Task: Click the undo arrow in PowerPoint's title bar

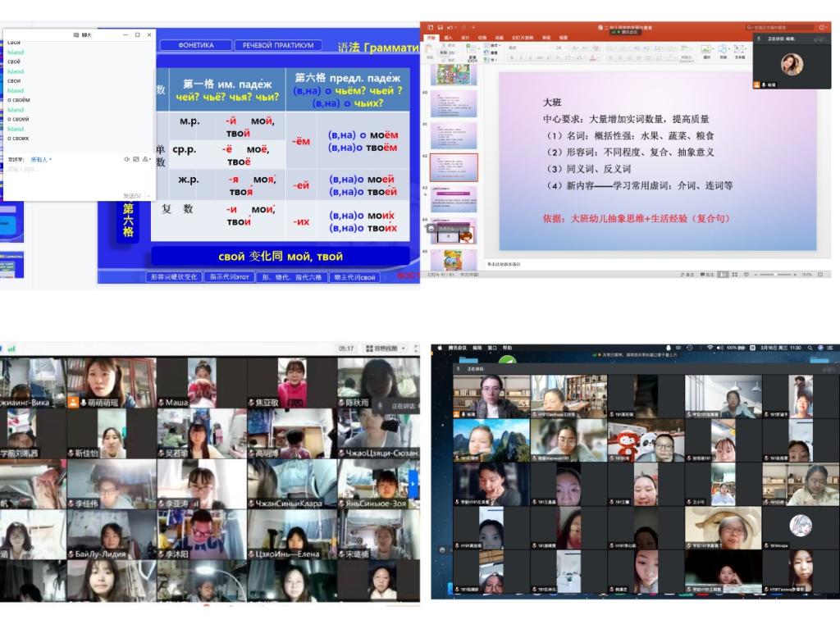Action: [450, 27]
